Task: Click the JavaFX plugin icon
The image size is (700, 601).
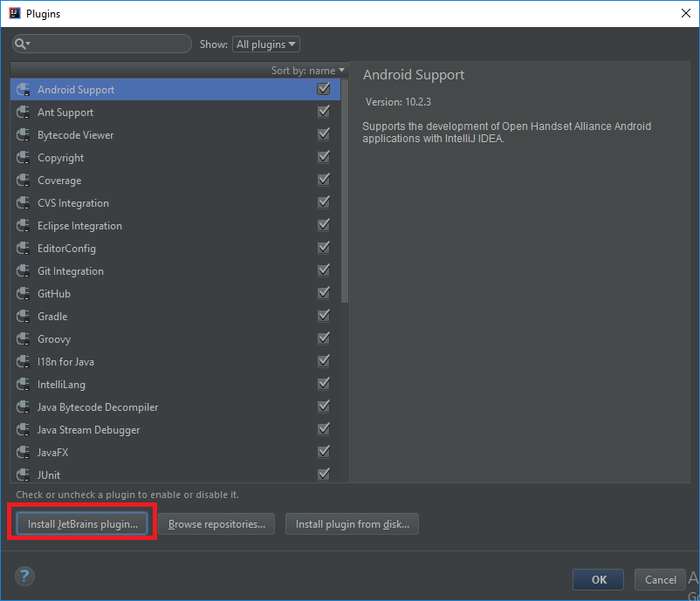Action: pyautogui.click(x=24, y=453)
